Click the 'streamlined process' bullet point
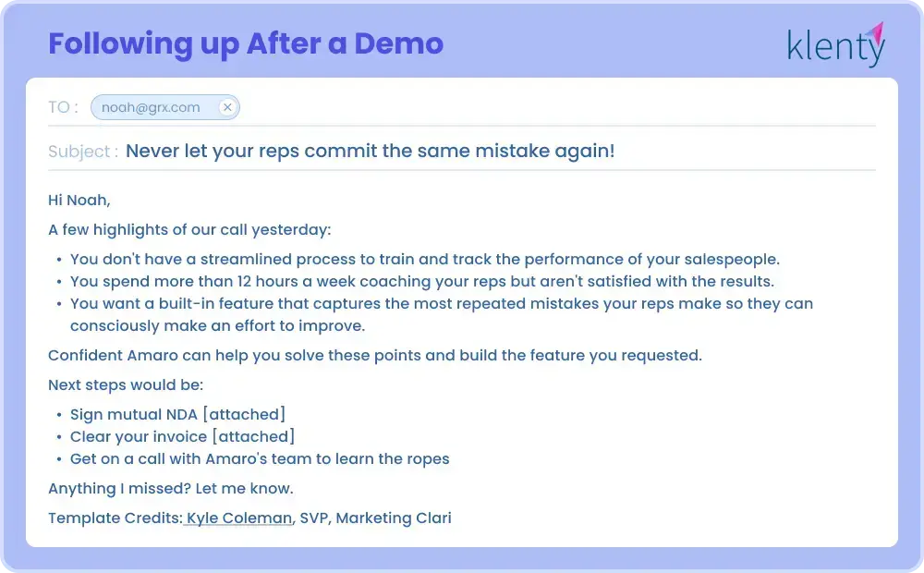Image resolution: width=924 pixels, height=573 pixels. 425,259
